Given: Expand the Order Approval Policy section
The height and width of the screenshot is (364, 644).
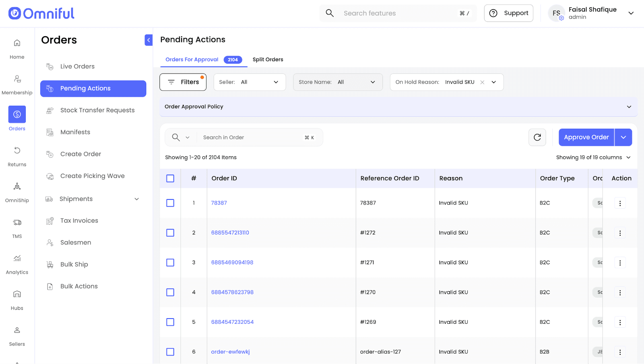Looking at the screenshot, I should click(x=398, y=107).
